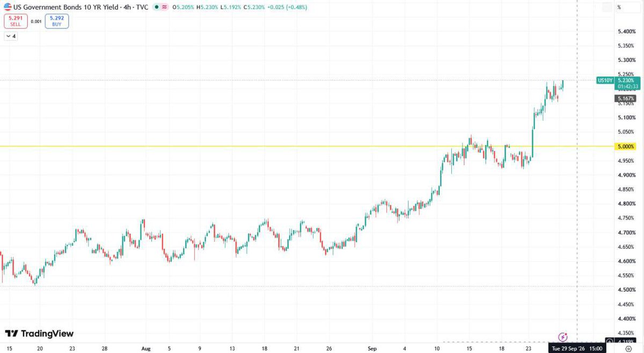Click the 5.100% price axis label
The image size is (644, 353).
626,118
